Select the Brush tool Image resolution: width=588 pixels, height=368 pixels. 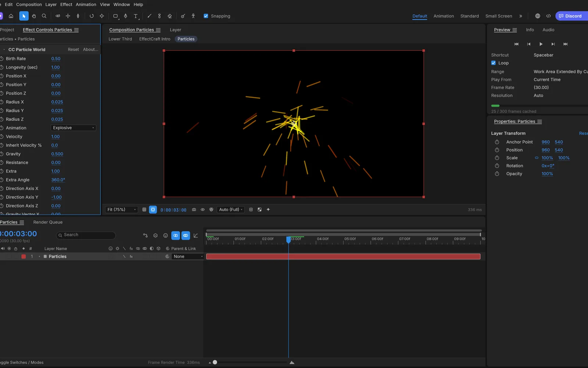[x=149, y=16]
